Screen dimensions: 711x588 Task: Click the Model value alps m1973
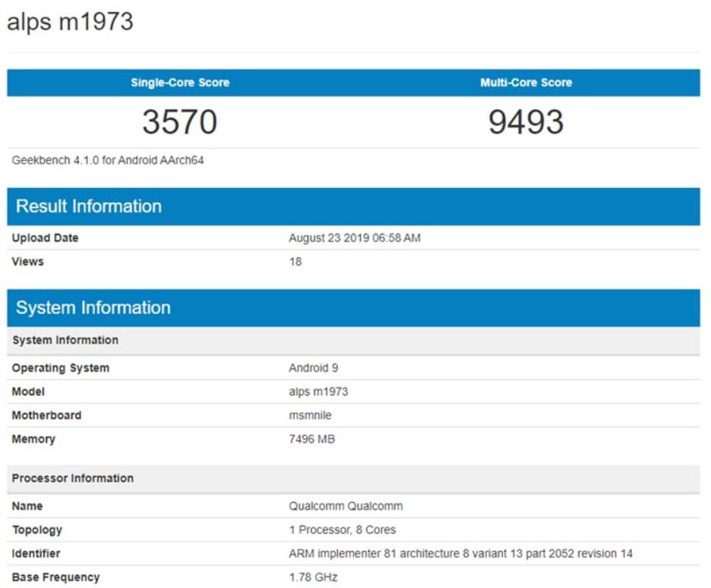[x=319, y=391]
